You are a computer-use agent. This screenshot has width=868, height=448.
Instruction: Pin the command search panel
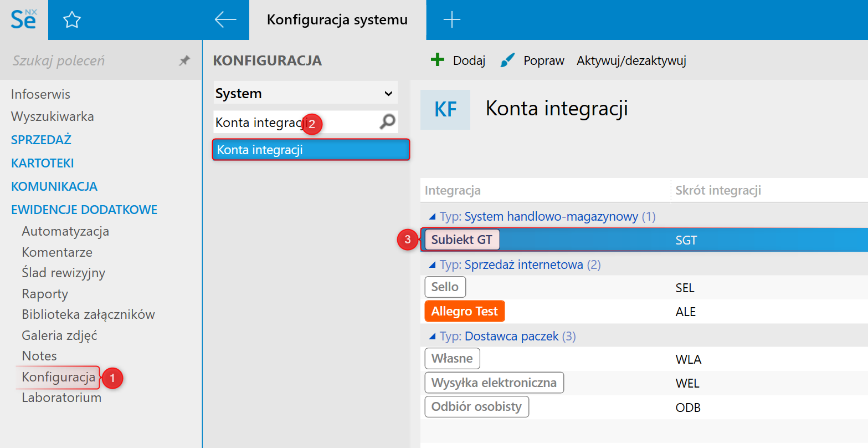click(184, 61)
